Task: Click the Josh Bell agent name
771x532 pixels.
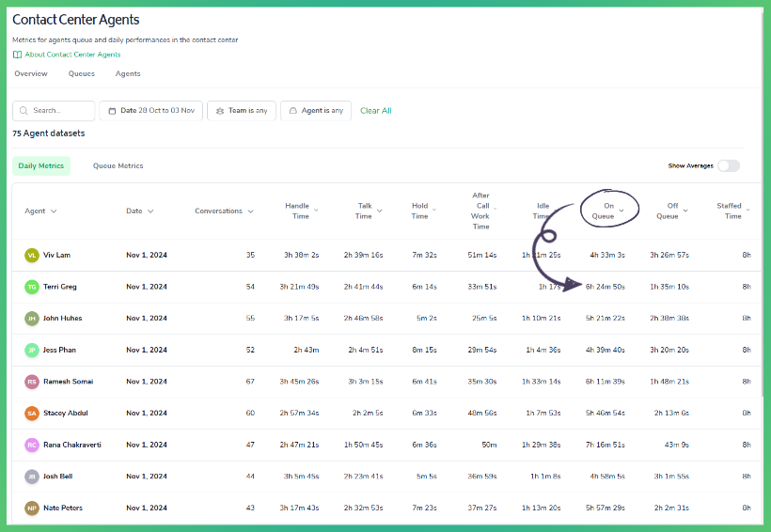Action: coord(57,477)
